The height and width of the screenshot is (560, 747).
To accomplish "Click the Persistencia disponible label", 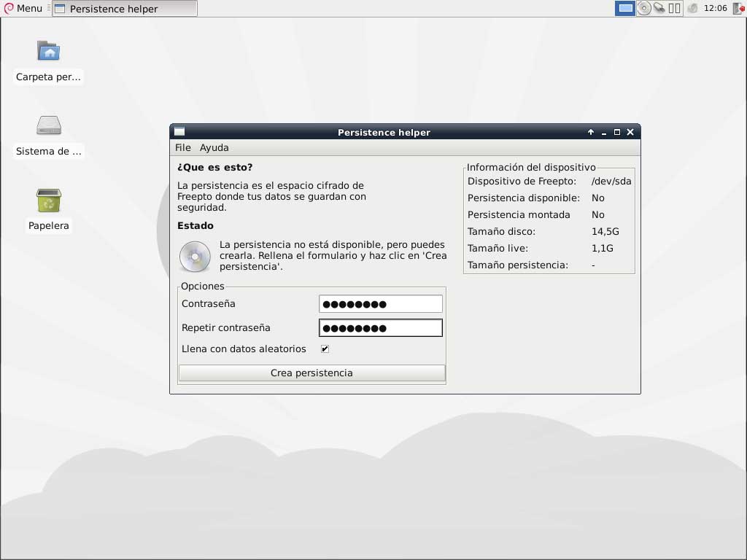I will 524,198.
